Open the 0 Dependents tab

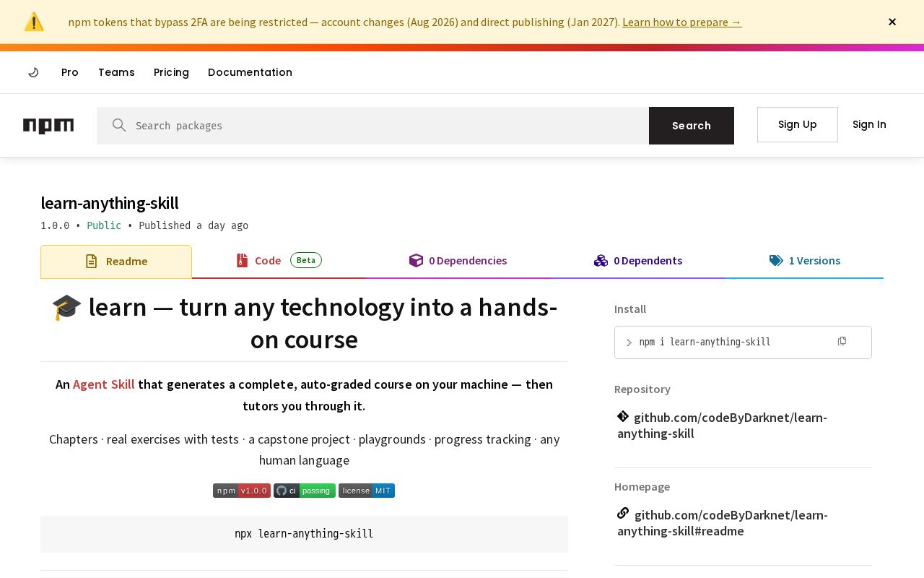pyautogui.click(x=638, y=261)
